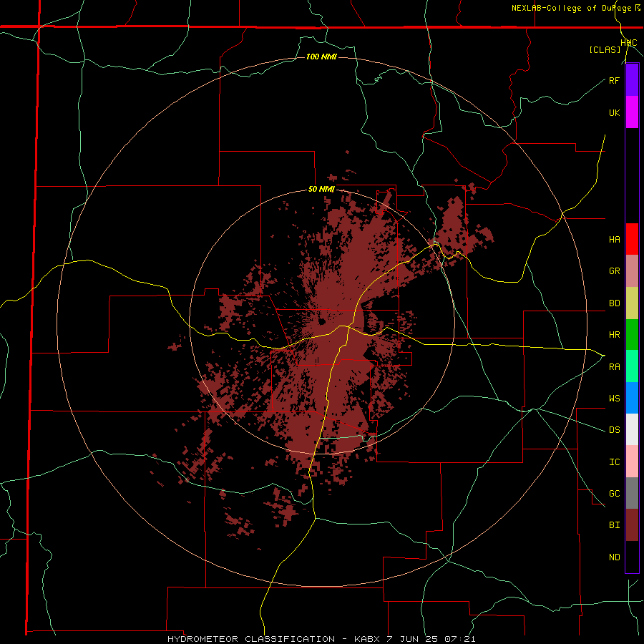
Task: Click the ND legend label
Action: point(614,557)
